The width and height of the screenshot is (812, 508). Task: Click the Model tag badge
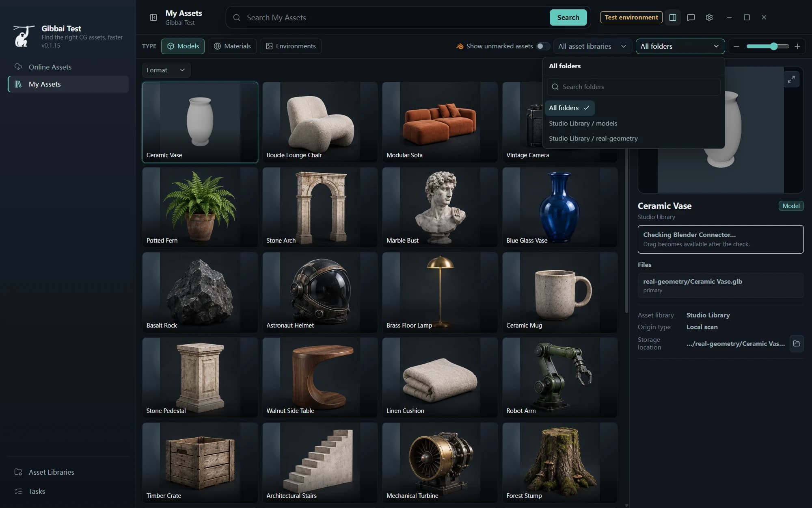point(791,206)
